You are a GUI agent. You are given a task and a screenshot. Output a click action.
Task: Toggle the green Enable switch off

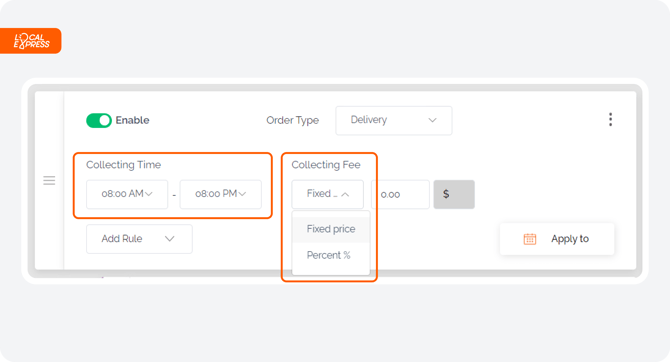coord(99,121)
